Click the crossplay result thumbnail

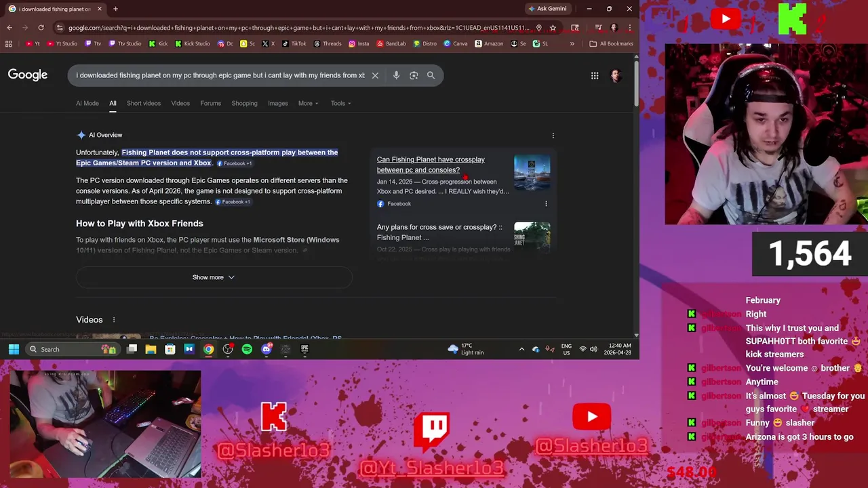point(532,174)
